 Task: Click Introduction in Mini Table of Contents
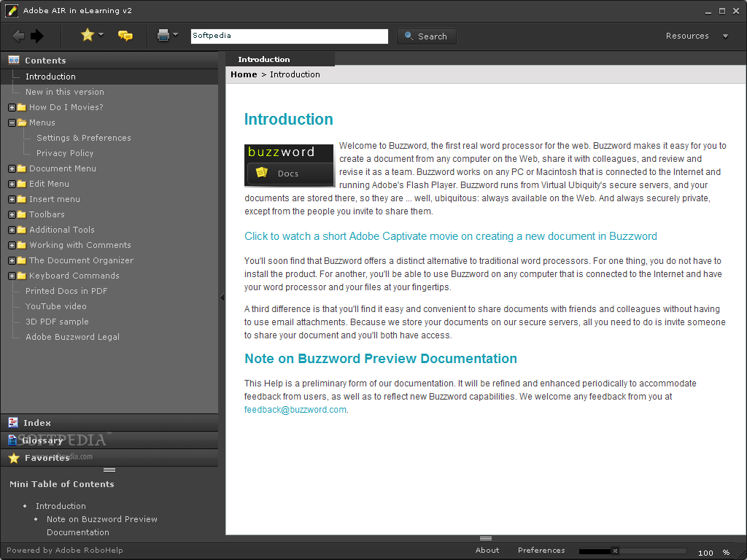pos(61,506)
